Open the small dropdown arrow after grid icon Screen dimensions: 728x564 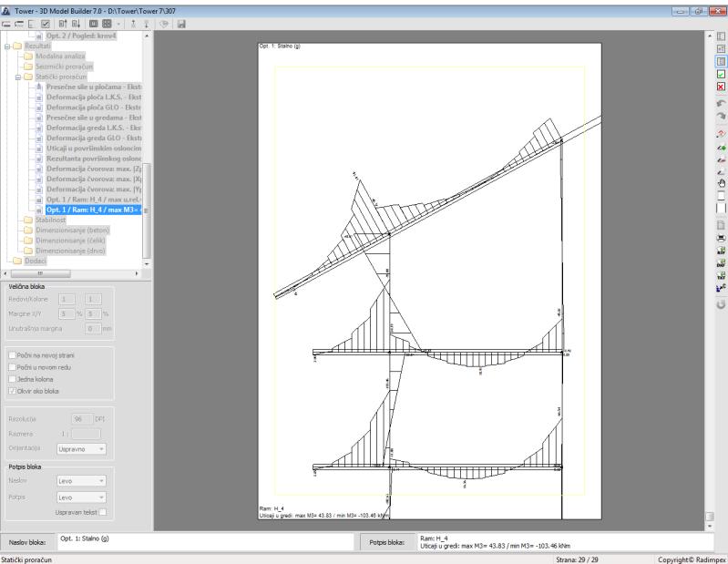(x=118, y=24)
